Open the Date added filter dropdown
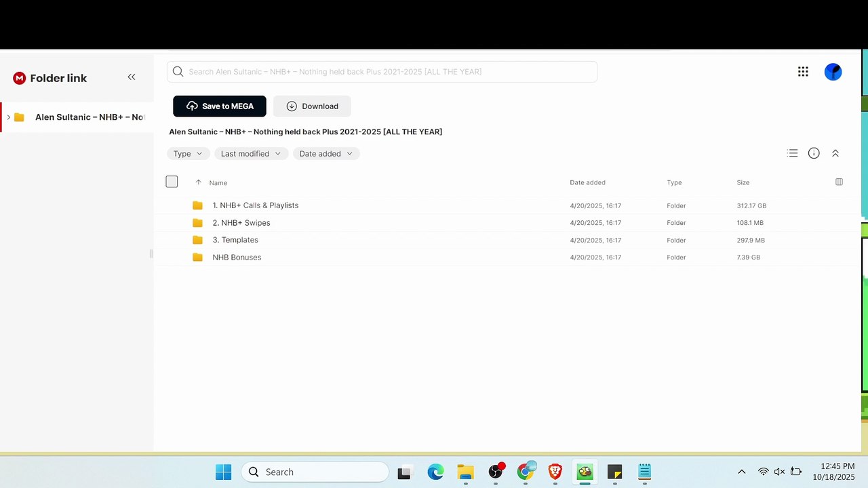 click(326, 154)
